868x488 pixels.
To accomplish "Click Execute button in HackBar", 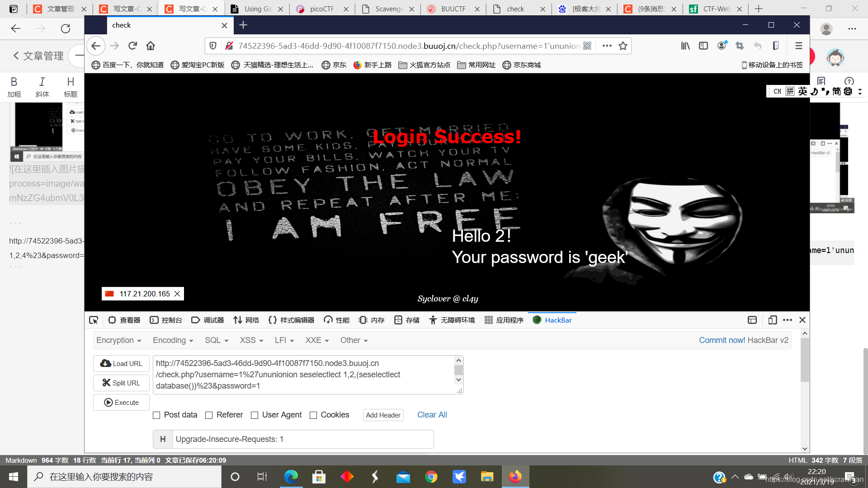I will tap(121, 402).
